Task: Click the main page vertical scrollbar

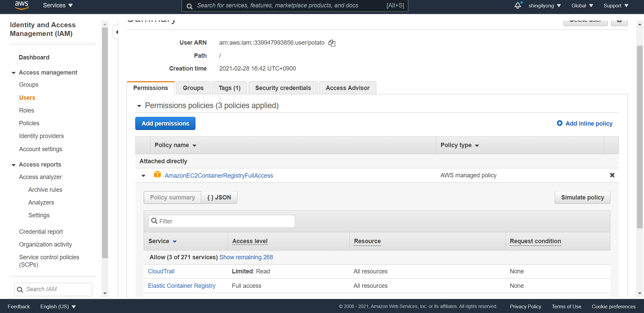Action: [x=640, y=137]
